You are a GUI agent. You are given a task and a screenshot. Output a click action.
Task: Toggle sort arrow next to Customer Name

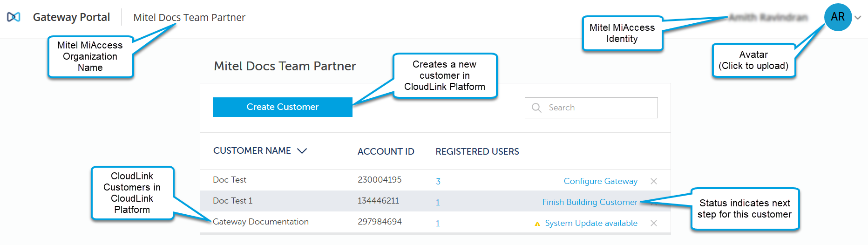302,151
